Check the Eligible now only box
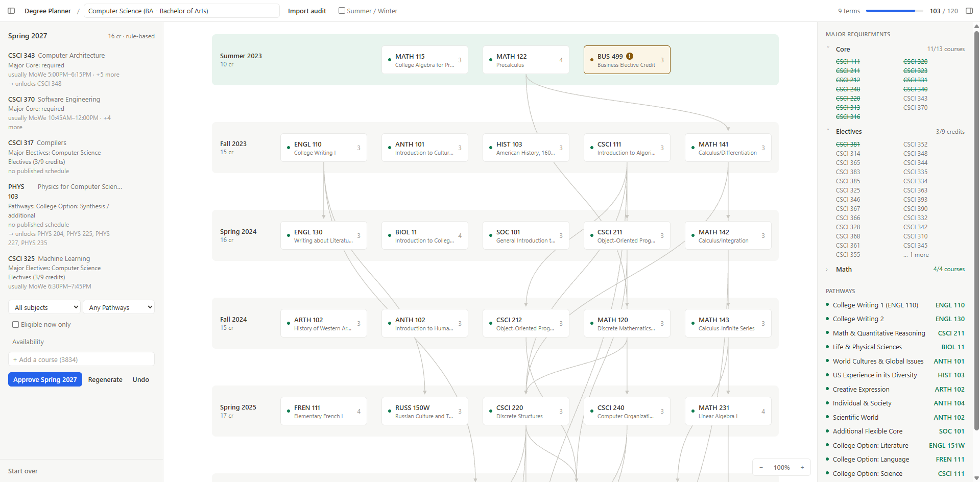980x482 pixels. tap(15, 324)
